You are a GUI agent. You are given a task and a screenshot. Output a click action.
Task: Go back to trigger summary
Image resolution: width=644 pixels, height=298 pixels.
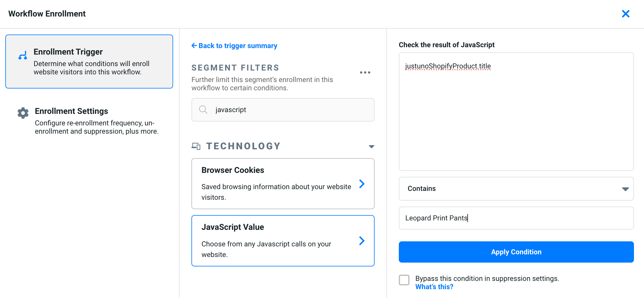click(x=234, y=46)
